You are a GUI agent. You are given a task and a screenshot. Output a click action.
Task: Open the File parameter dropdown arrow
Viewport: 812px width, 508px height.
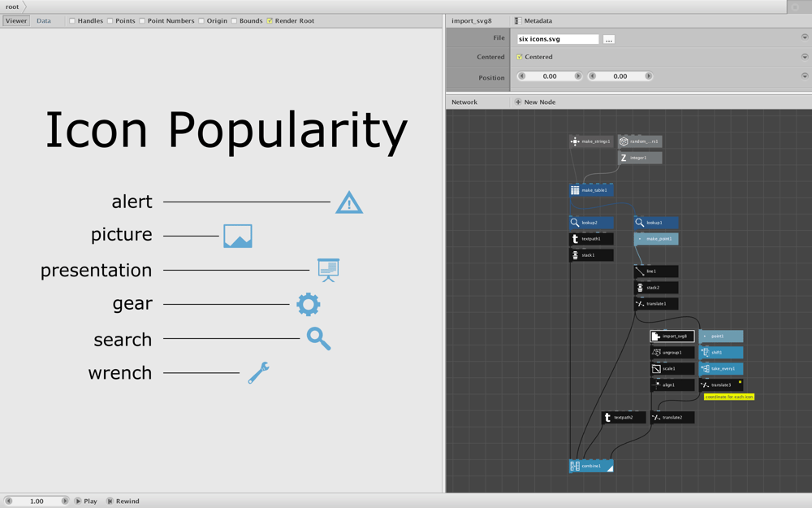click(805, 37)
